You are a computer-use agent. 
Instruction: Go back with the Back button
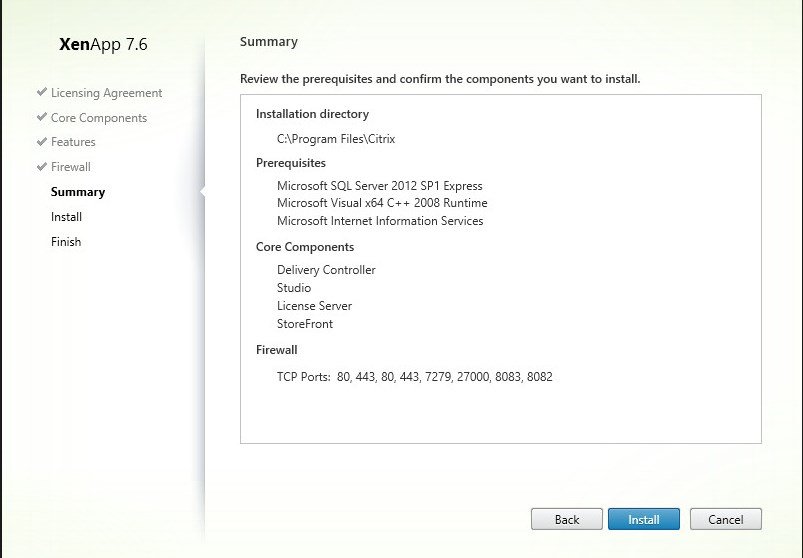tap(566, 519)
